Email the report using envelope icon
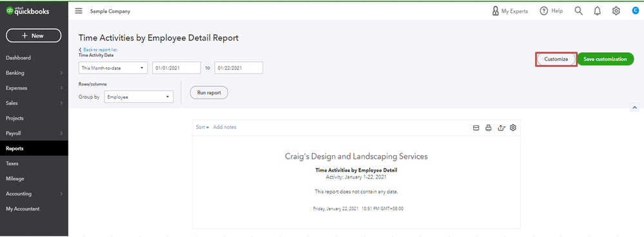The height and width of the screenshot is (237, 644). point(476,128)
